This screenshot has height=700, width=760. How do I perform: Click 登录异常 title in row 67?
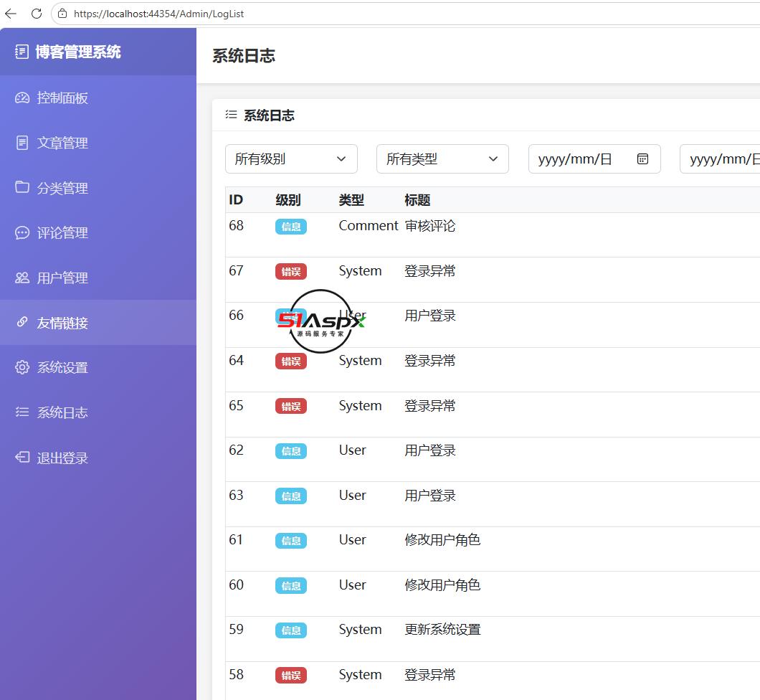point(430,270)
